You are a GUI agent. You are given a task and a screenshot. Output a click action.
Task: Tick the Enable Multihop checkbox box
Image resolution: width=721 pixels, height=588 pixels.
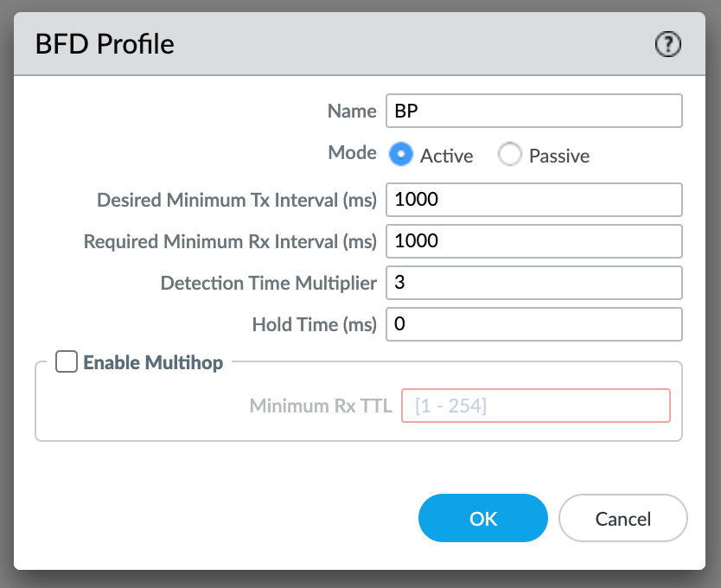click(67, 361)
